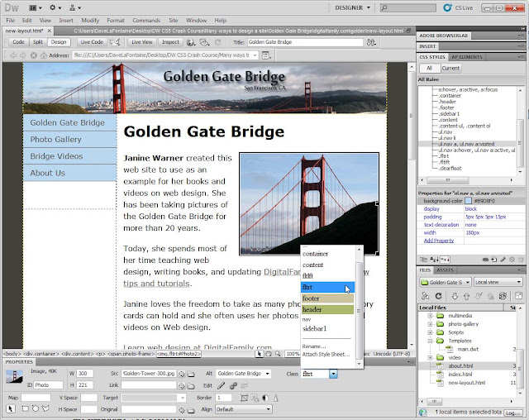Click the Edit image pencil icon

tap(221, 385)
